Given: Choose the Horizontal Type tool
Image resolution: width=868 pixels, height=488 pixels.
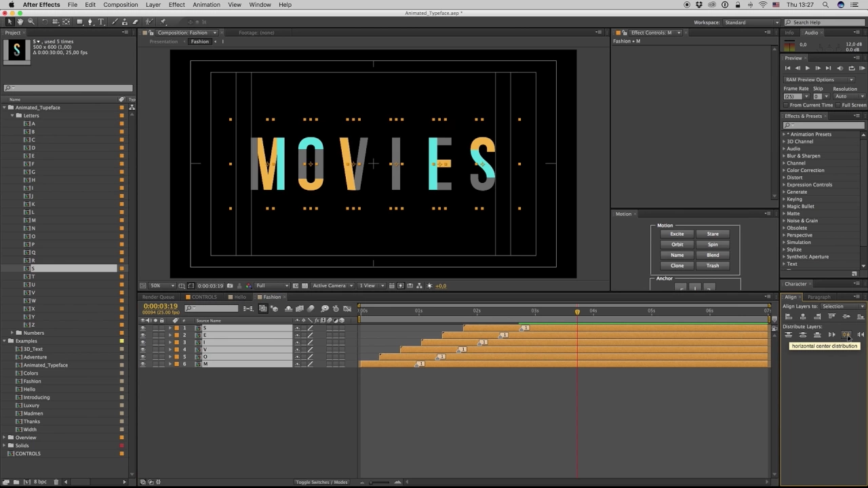Looking at the screenshot, I should (x=101, y=22).
